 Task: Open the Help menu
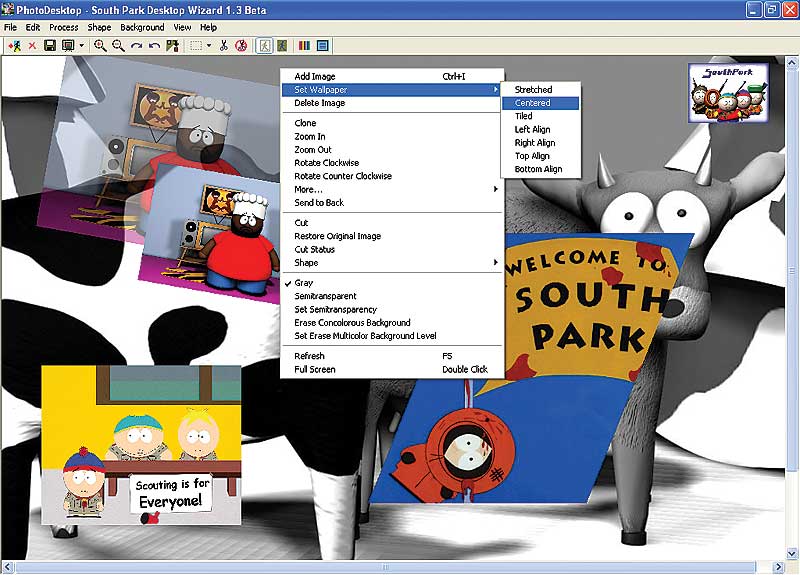[x=208, y=28]
